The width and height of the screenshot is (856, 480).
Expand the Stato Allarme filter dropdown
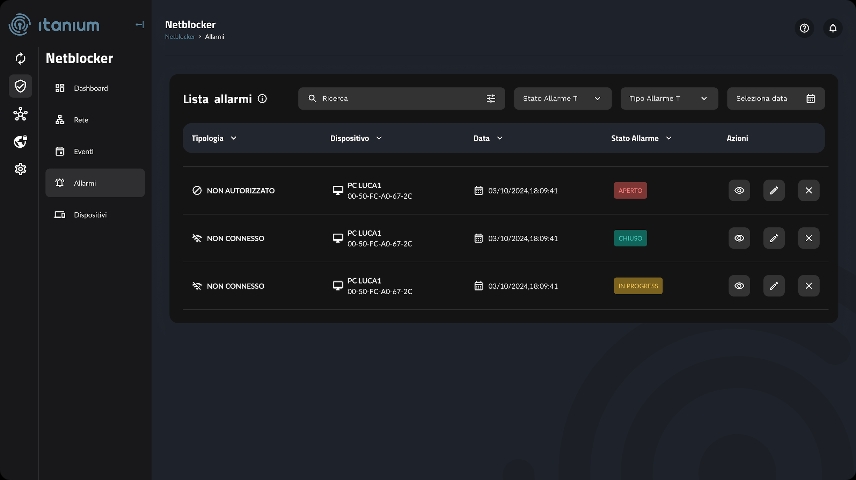click(x=562, y=98)
